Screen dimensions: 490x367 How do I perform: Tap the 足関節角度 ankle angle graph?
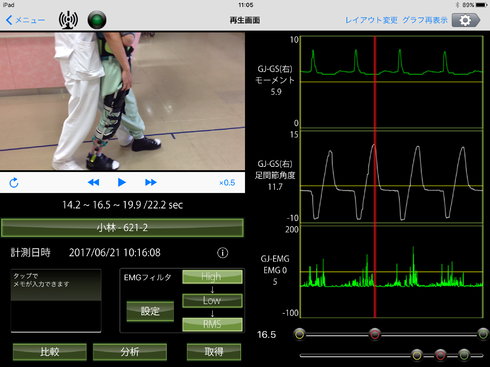[x=392, y=177]
